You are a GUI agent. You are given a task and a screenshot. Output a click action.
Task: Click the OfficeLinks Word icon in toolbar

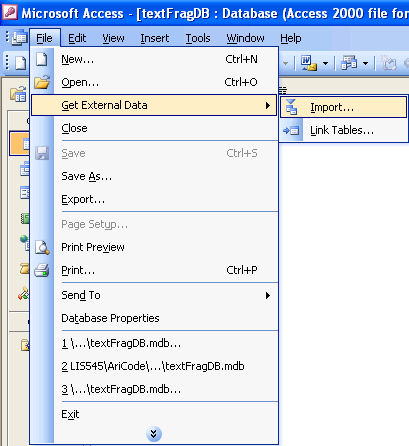click(309, 63)
